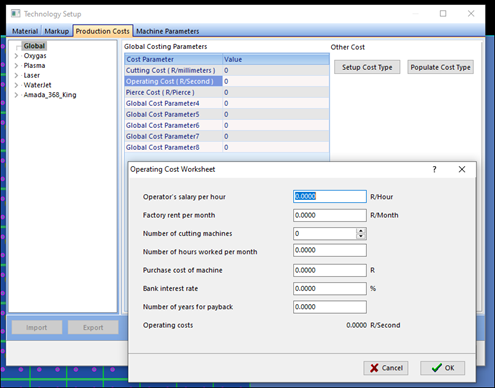Maximize the Technology Setup window
The height and width of the screenshot is (388, 495).
[443, 14]
